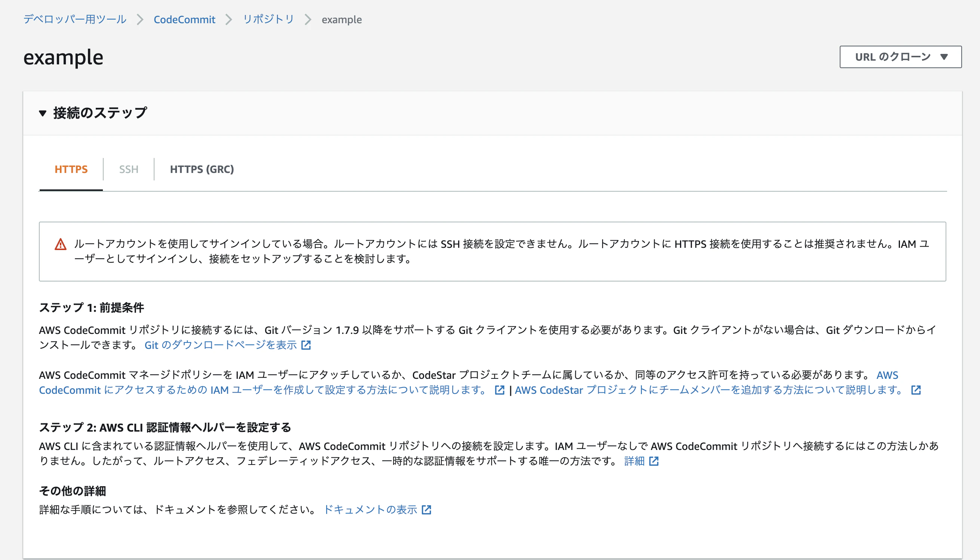This screenshot has width=980, height=560.
Task: Click external-link icon next to ドキュメントの表示
Action: 426,509
